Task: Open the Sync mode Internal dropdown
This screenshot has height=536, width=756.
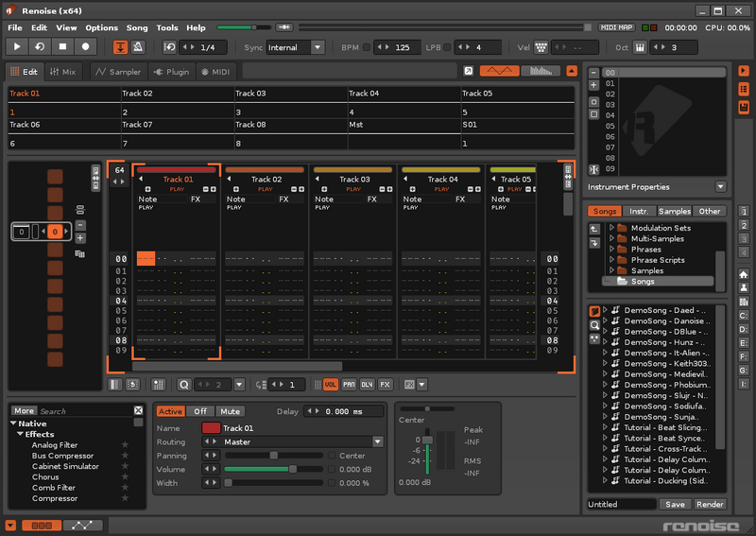Action: pyautogui.click(x=295, y=47)
